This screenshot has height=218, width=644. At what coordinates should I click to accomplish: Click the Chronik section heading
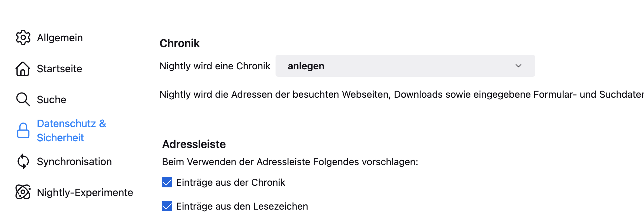179,43
